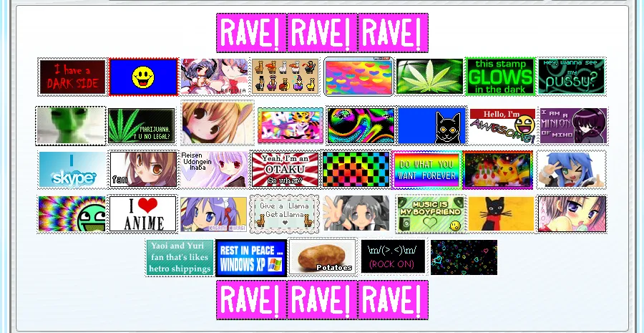Click the pixel llamas collection stamp
Viewport: 644px width, 333px height.
pos(286,77)
